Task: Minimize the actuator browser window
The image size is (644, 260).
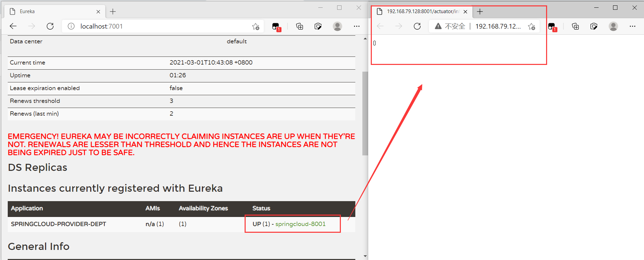Action: click(596, 7)
